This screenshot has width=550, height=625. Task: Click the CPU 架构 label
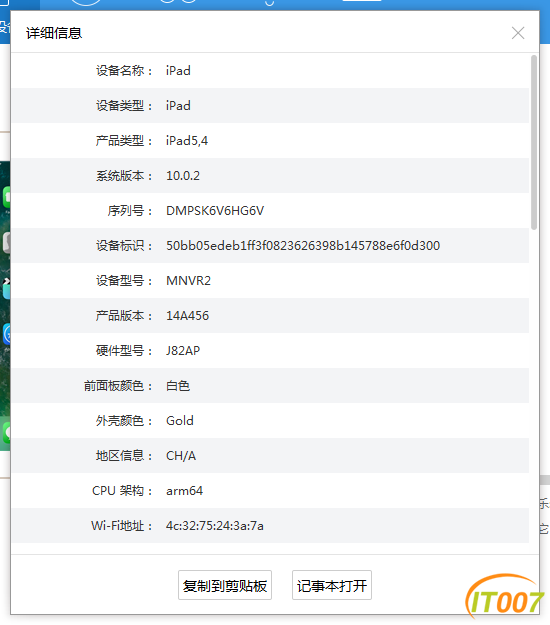pyautogui.click(x=122, y=491)
